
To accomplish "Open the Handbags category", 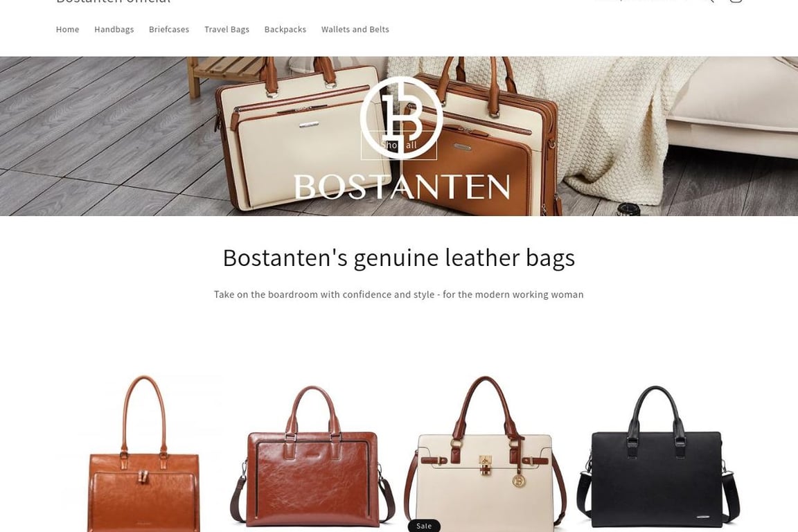I will click(114, 30).
